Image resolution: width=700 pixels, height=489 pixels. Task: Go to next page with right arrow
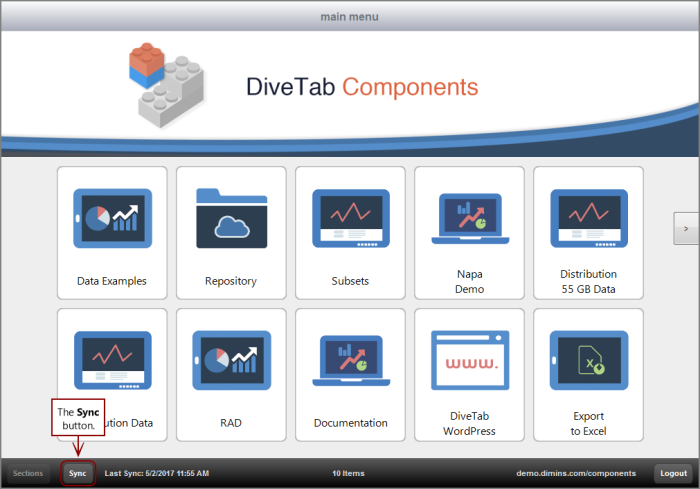coord(686,229)
